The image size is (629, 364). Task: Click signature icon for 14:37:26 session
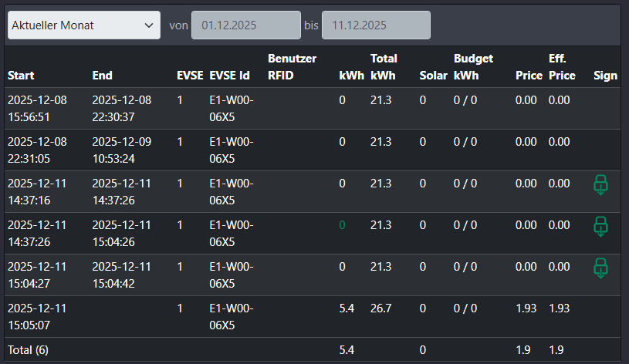click(x=601, y=227)
